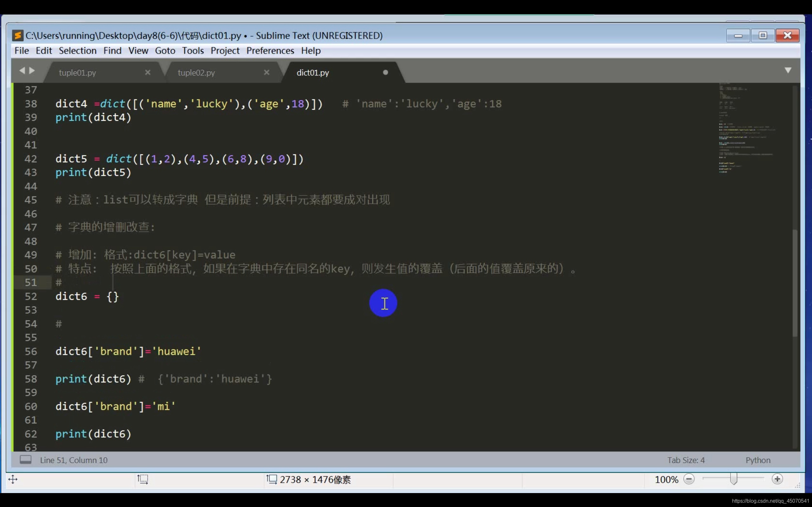Viewport: 812px width, 507px height.
Task: Open the Python syntax selector
Action: pos(758,460)
